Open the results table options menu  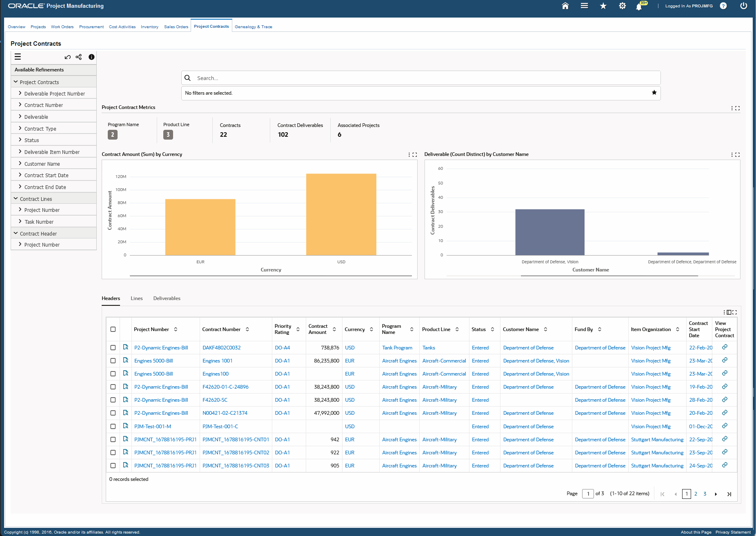click(x=725, y=312)
